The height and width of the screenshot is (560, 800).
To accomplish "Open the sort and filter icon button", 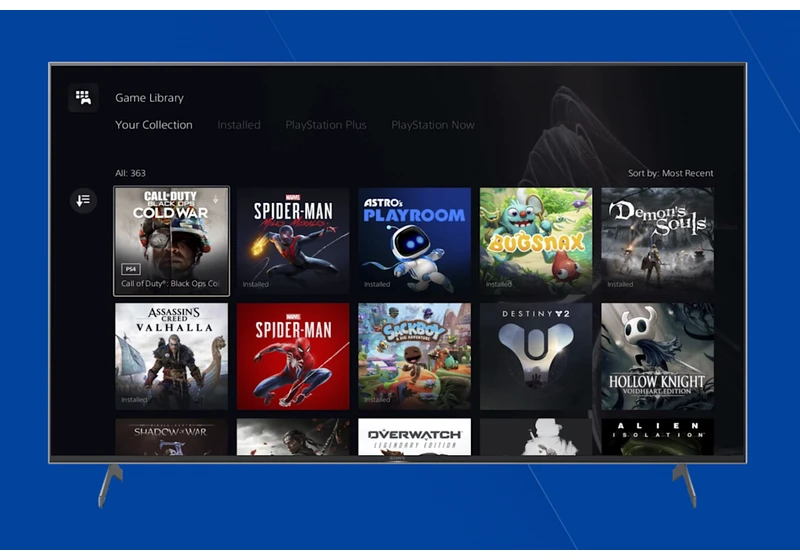I will (83, 200).
